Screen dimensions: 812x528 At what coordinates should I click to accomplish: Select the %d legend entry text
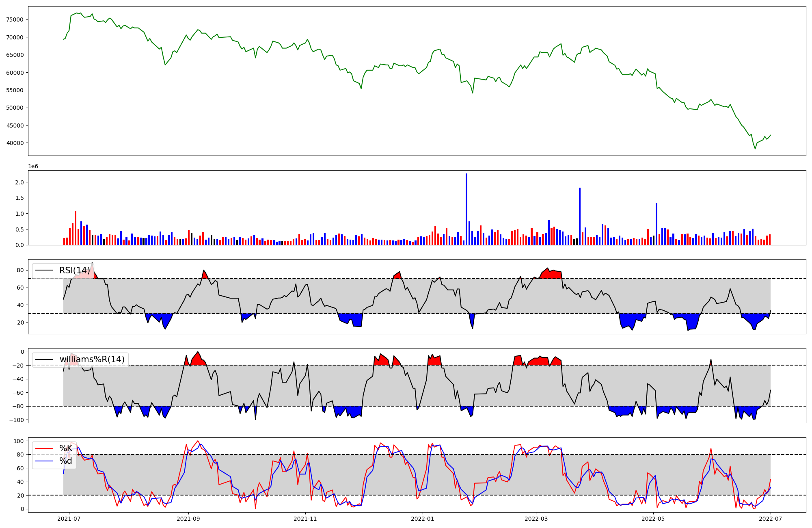click(x=66, y=461)
